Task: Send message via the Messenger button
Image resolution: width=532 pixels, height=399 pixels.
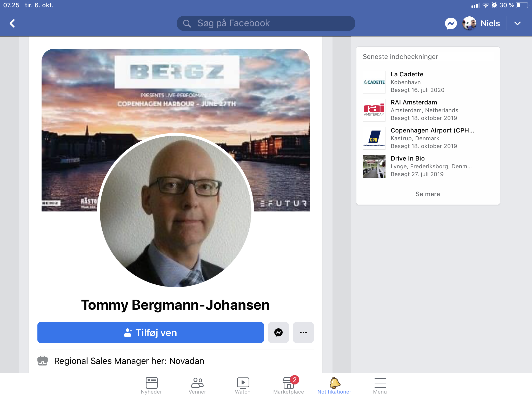Action: pyautogui.click(x=278, y=332)
